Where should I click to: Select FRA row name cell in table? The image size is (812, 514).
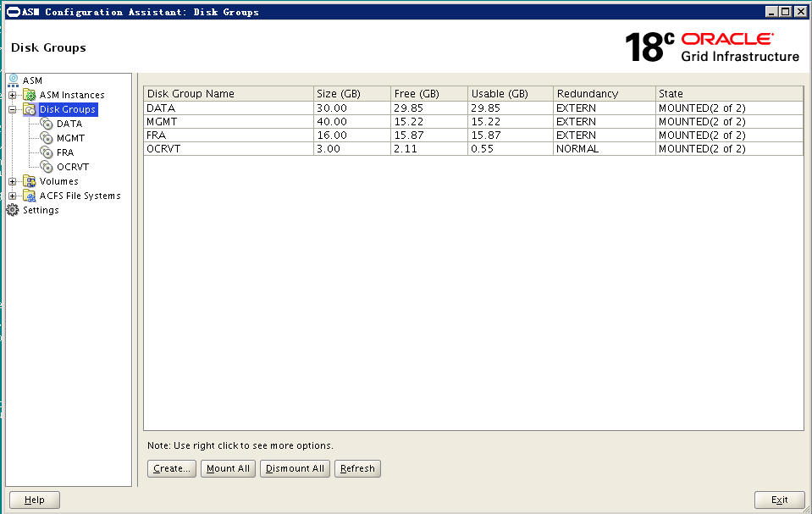click(x=229, y=135)
